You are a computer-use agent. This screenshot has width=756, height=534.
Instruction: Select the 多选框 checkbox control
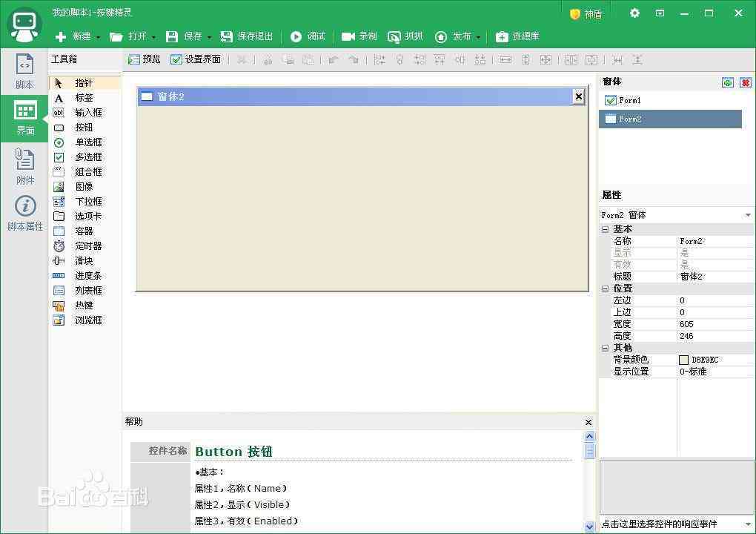(x=84, y=157)
